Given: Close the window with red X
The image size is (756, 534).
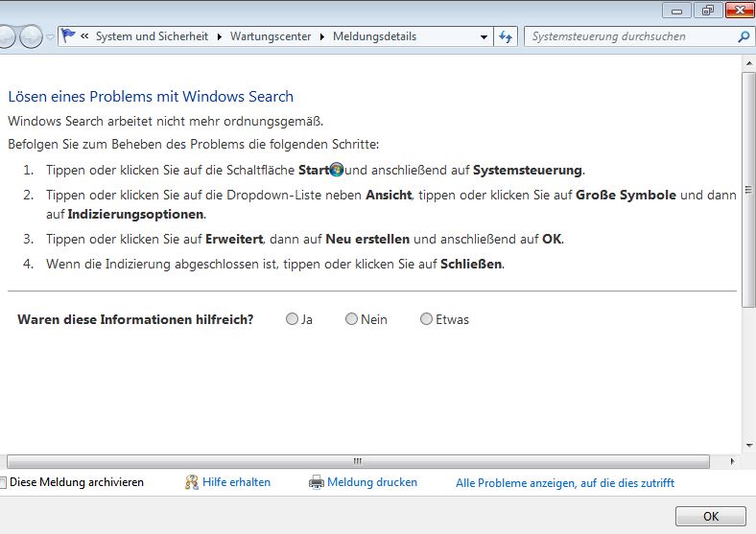Looking at the screenshot, I should (x=739, y=11).
